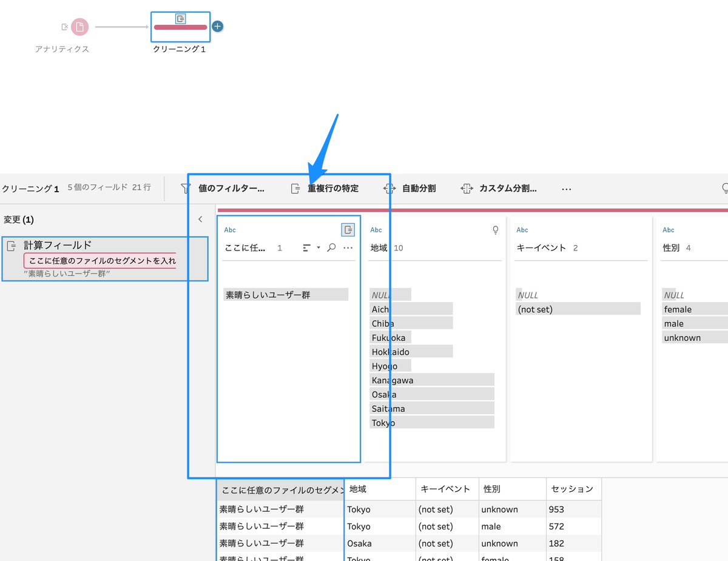This screenshot has height=561, width=728.
Task: Select the アナリティクス input step icon
Action: coord(79,27)
